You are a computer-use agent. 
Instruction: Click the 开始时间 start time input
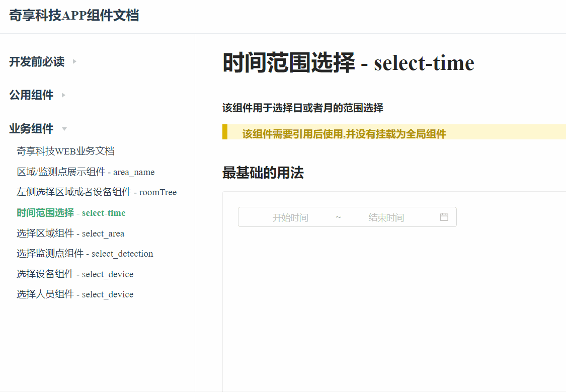pyautogui.click(x=291, y=217)
